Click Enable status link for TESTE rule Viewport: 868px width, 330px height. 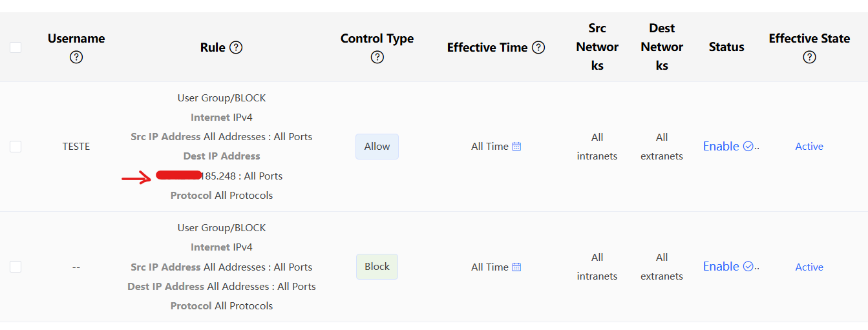tap(721, 147)
